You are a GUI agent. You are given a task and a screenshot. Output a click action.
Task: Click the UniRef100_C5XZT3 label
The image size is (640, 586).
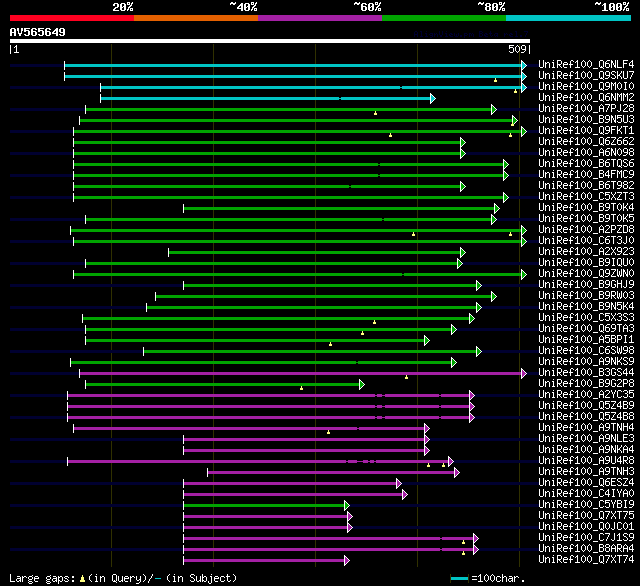(x=586, y=196)
